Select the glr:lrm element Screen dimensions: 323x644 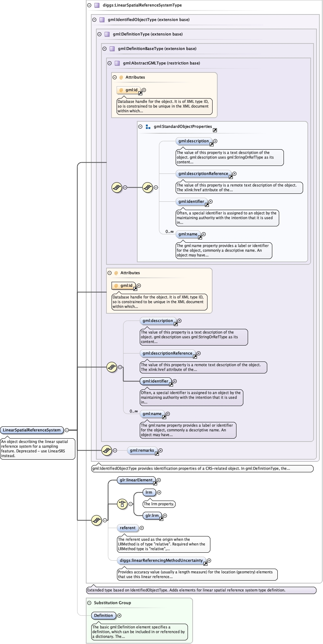tap(152, 515)
